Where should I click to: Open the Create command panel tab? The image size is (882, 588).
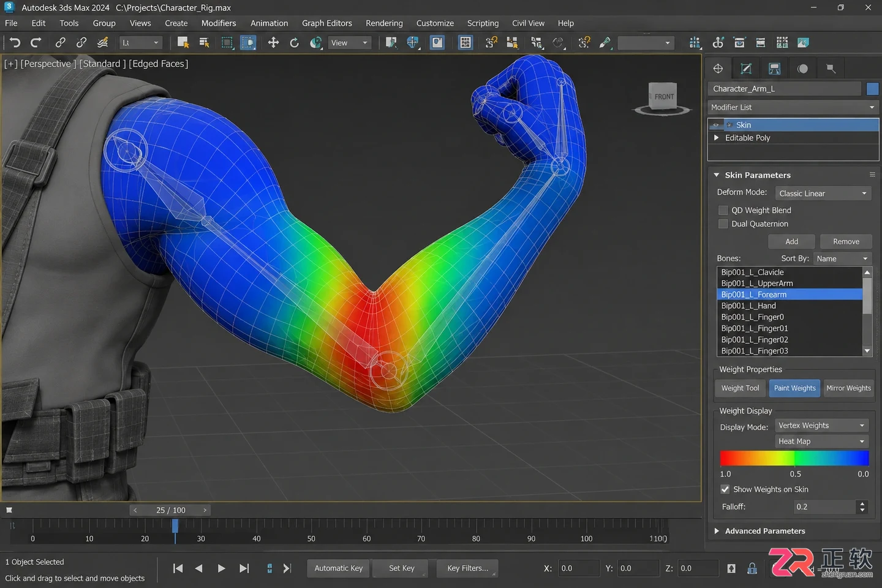click(x=718, y=69)
